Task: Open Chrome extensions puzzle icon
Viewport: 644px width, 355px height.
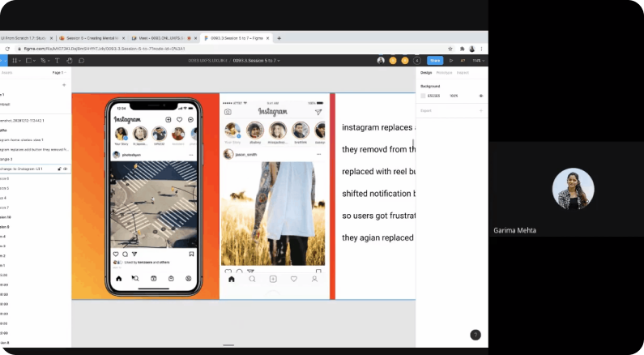Action: [x=462, y=49]
